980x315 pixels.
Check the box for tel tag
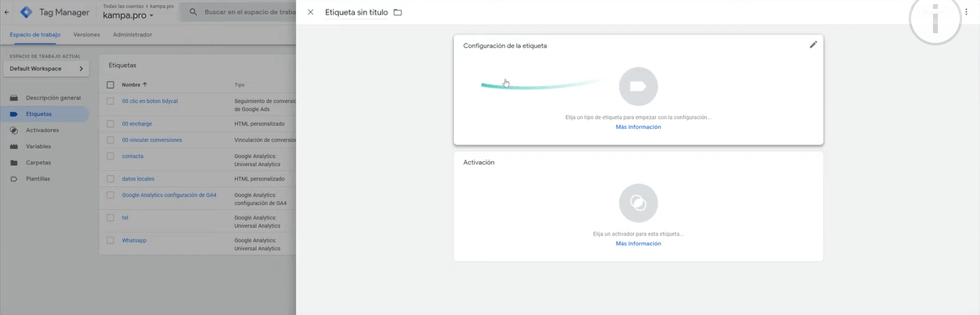coord(110,218)
